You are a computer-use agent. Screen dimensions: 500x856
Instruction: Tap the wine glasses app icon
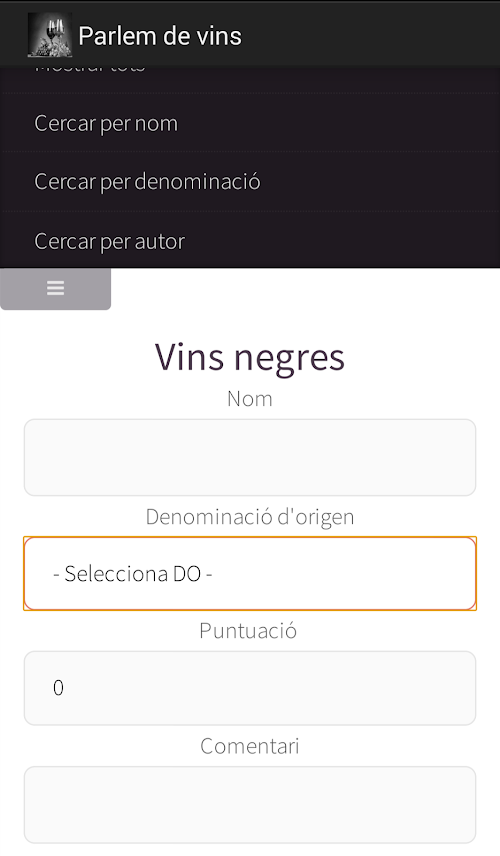click(x=50, y=35)
